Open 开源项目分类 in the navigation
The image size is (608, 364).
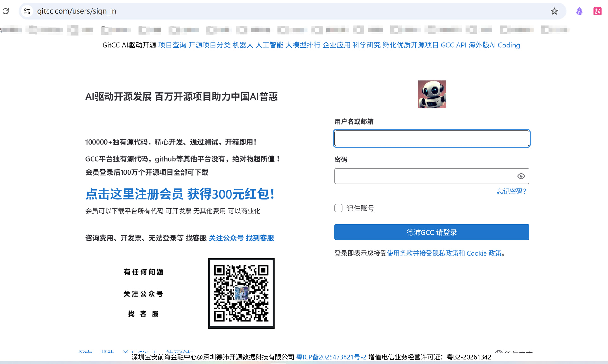[209, 45]
